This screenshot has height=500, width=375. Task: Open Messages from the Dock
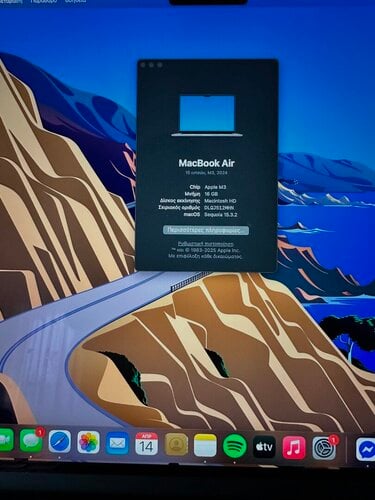click(x=31, y=441)
